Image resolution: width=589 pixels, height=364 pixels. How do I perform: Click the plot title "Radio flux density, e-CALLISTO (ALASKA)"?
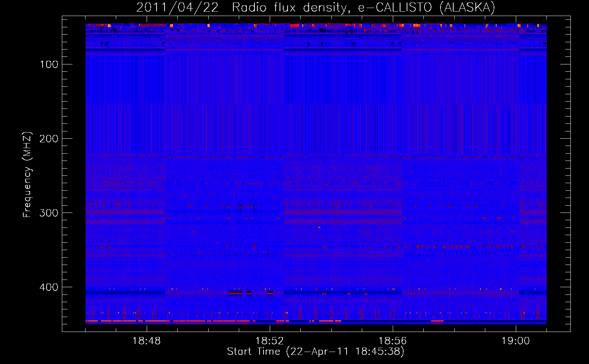point(363,7)
